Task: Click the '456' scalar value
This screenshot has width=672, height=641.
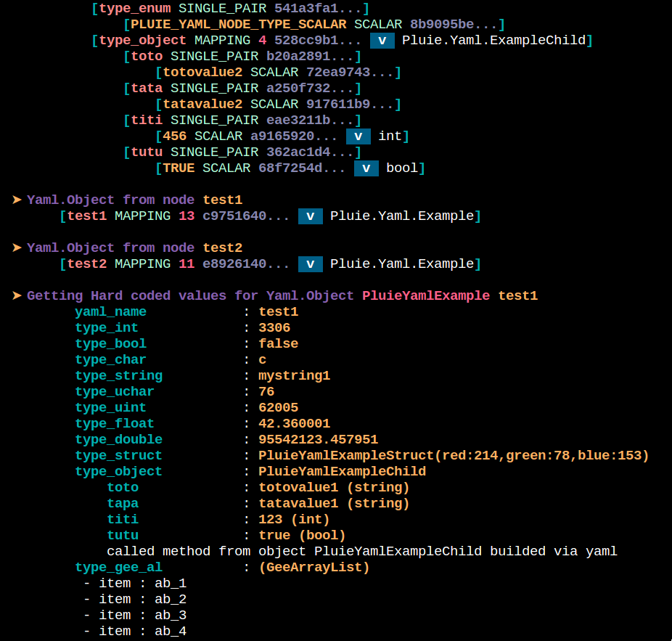Action: coord(175,136)
